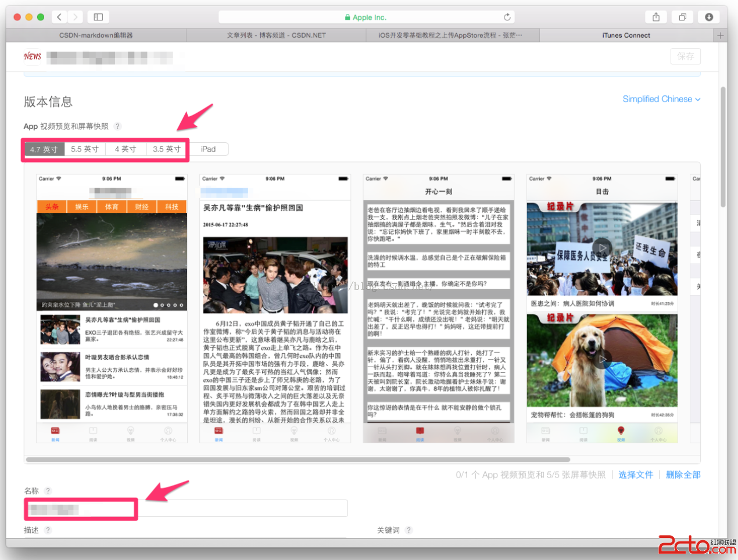
Task: Switch to CSDN-markdown编辑器 tab
Action: coord(96,35)
